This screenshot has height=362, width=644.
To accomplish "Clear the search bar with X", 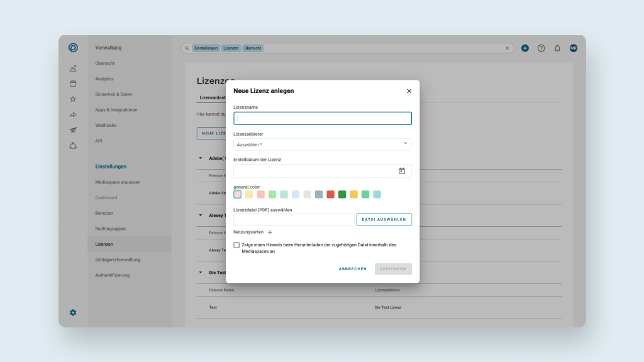I will point(508,48).
